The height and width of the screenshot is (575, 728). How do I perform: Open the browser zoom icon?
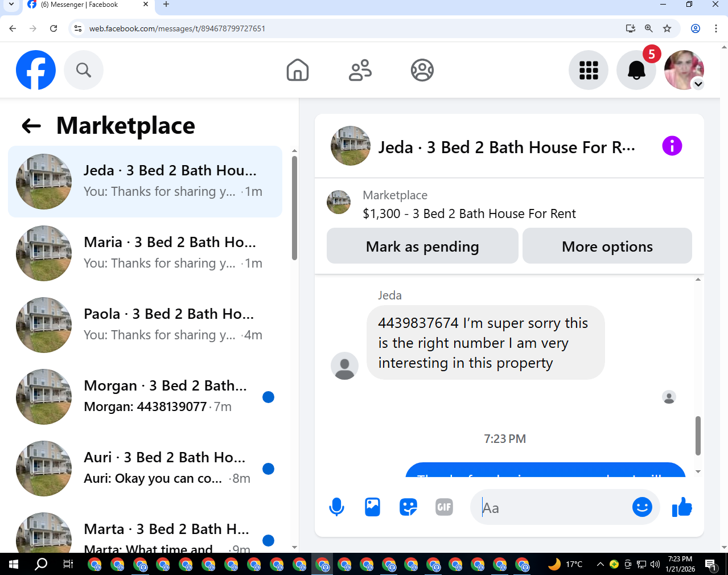coord(648,28)
